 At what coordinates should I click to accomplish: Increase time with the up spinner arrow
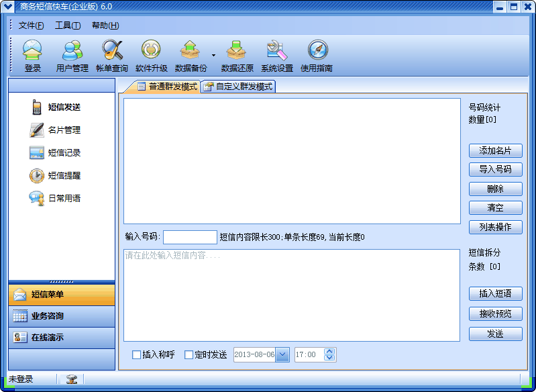[329, 351]
